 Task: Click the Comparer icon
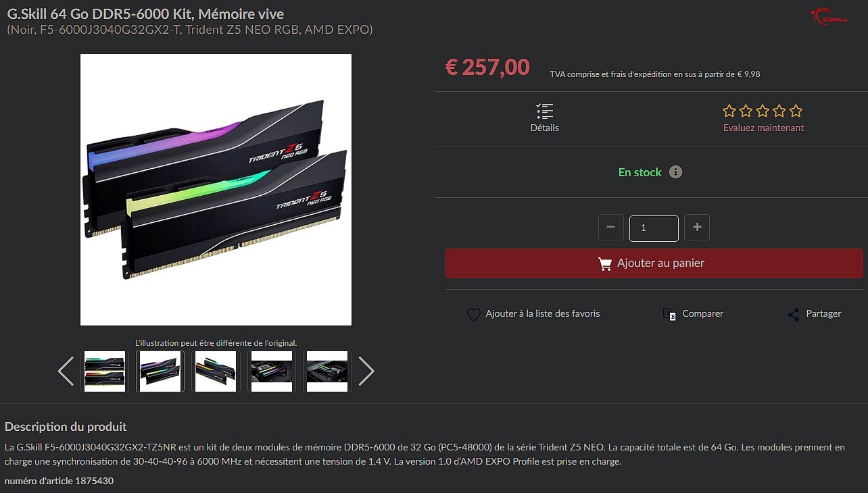click(x=670, y=314)
